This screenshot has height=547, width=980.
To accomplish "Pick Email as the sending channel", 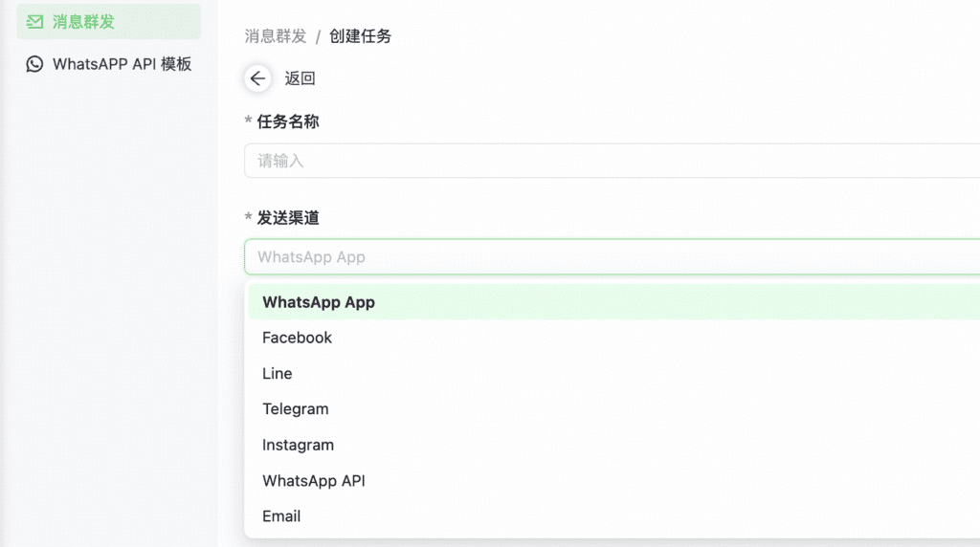I will click(x=281, y=516).
